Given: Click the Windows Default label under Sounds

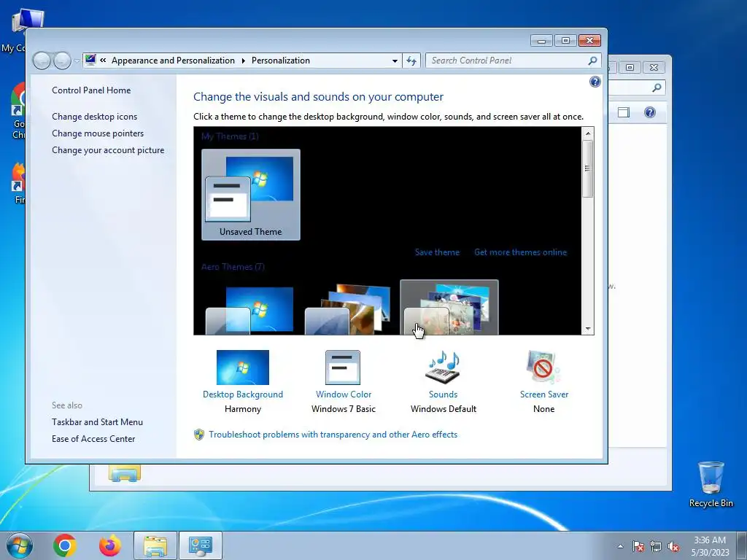Looking at the screenshot, I should (x=443, y=408).
